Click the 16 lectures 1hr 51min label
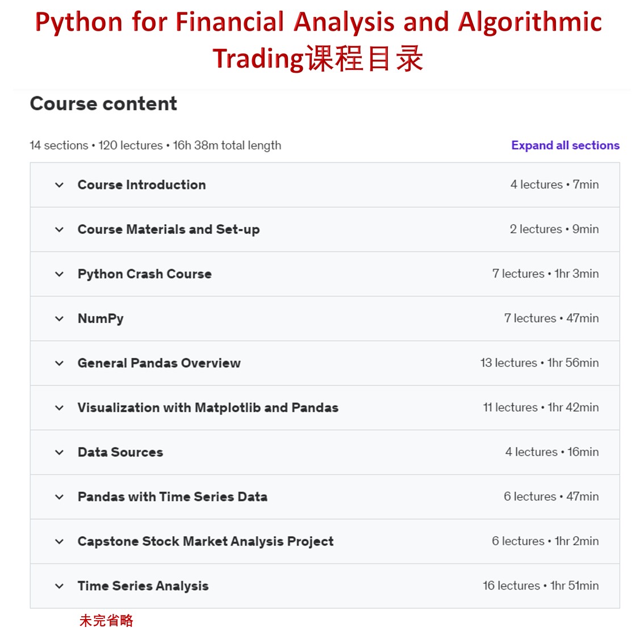 [x=541, y=586]
